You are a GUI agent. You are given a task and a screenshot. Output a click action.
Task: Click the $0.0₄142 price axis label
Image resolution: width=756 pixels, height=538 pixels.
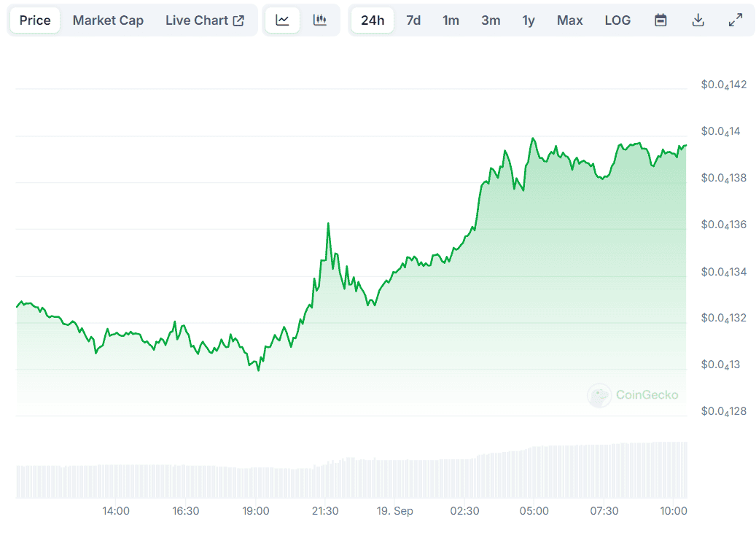pyautogui.click(x=724, y=85)
